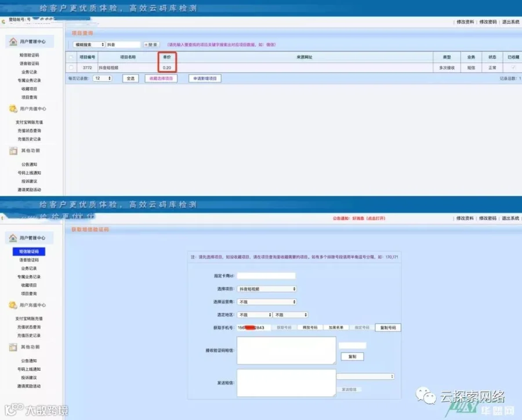Open 邀请奖励活动 in the 项目查询 page sidebar

(x=29, y=190)
